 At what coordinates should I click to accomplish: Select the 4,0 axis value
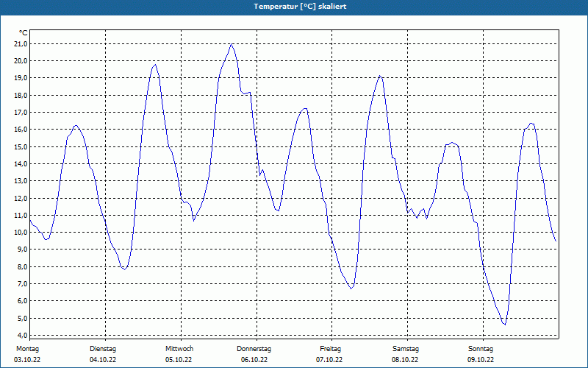tap(23, 335)
